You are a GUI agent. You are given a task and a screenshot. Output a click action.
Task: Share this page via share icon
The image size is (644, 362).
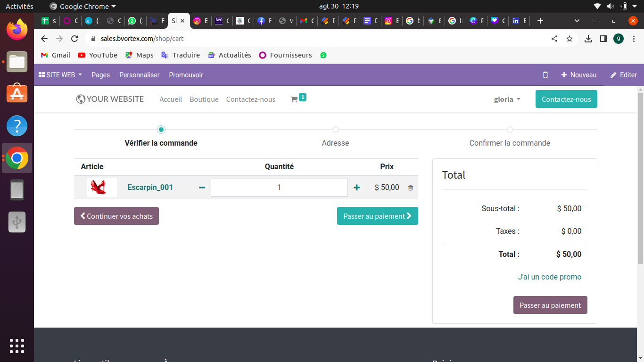(x=554, y=39)
